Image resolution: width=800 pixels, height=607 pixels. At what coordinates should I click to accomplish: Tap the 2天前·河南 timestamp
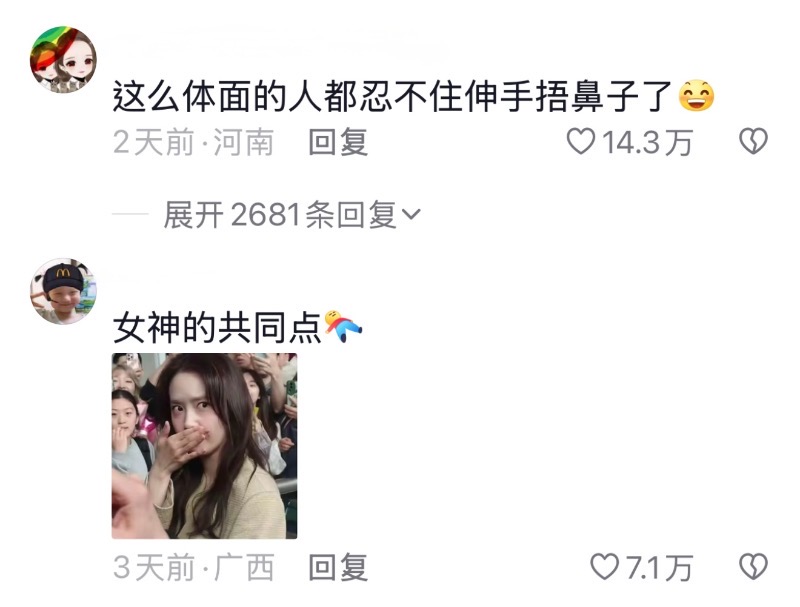click(x=194, y=142)
